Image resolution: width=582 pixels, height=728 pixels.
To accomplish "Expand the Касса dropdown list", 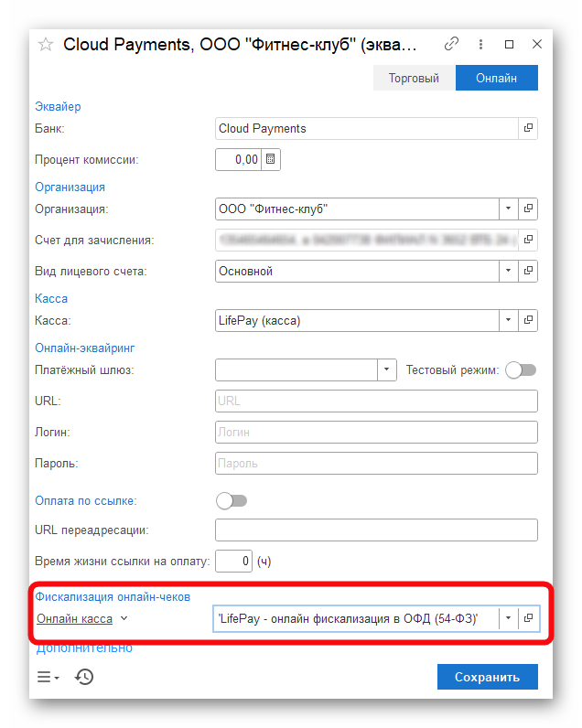I will tap(508, 320).
